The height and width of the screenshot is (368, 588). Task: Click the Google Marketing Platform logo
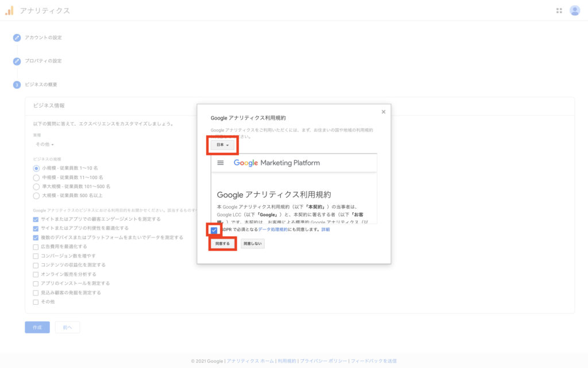click(277, 163)
